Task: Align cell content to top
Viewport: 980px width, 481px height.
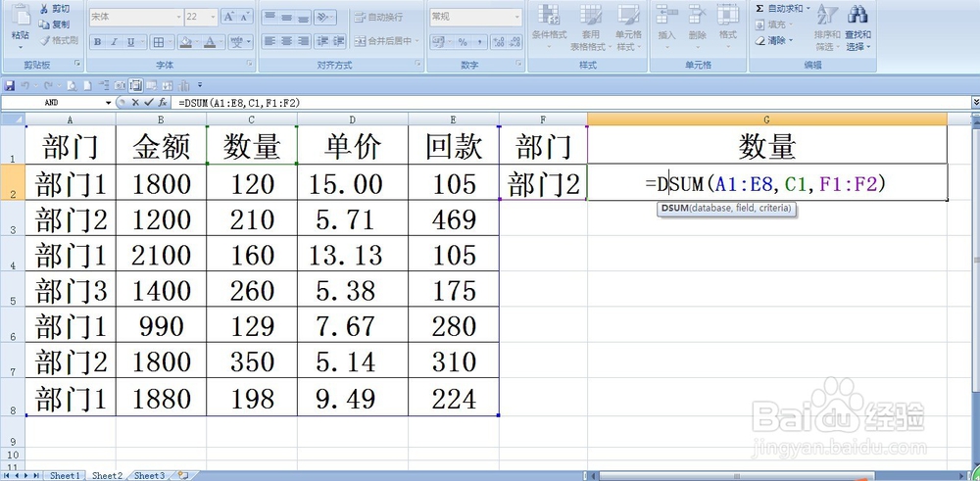Action: point(270,17)
